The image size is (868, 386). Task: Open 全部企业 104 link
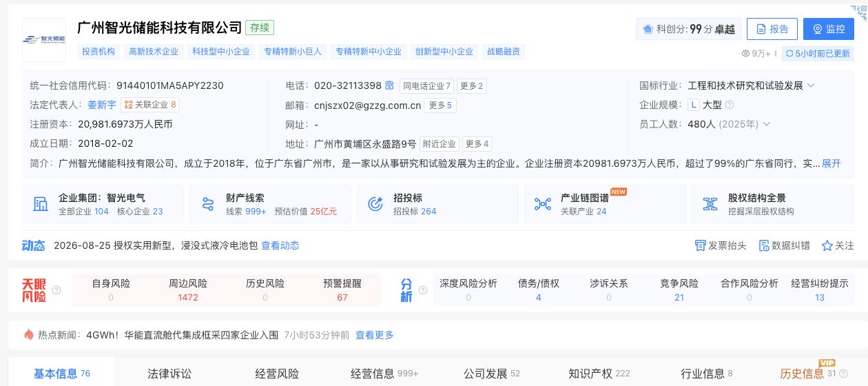pos(83,212)
